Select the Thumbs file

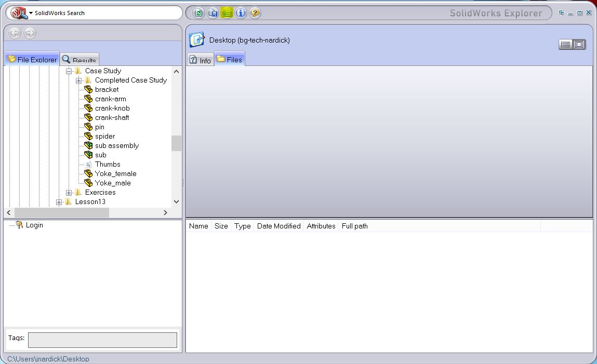click(x=108, y=164)
